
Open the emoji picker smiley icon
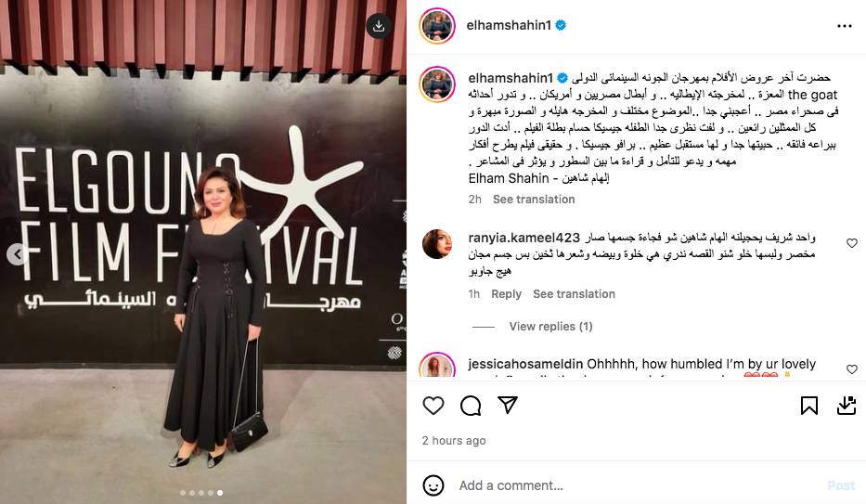(433, 485)
